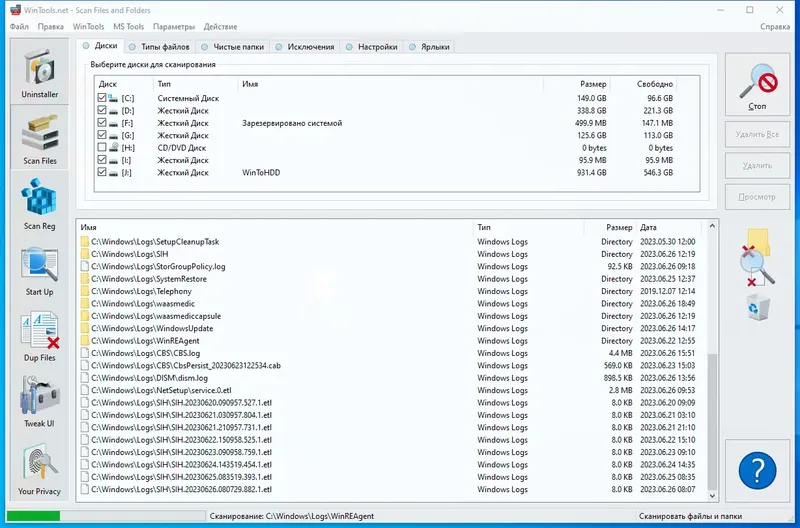This screenshot has height=528, width=800.
Task: Click the recycle bin icon
Action: (758, 308)
